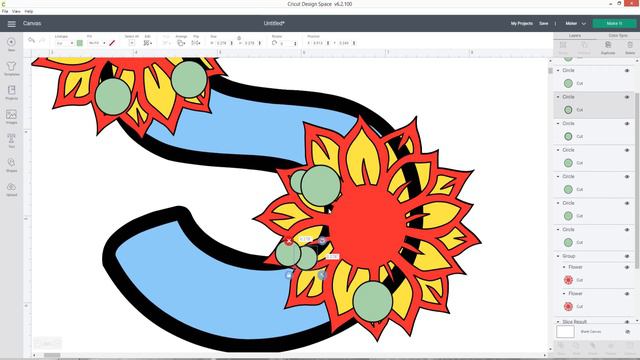Undo the last action
This screenshot has width=640, height=360.
click(x=31, y=40)
